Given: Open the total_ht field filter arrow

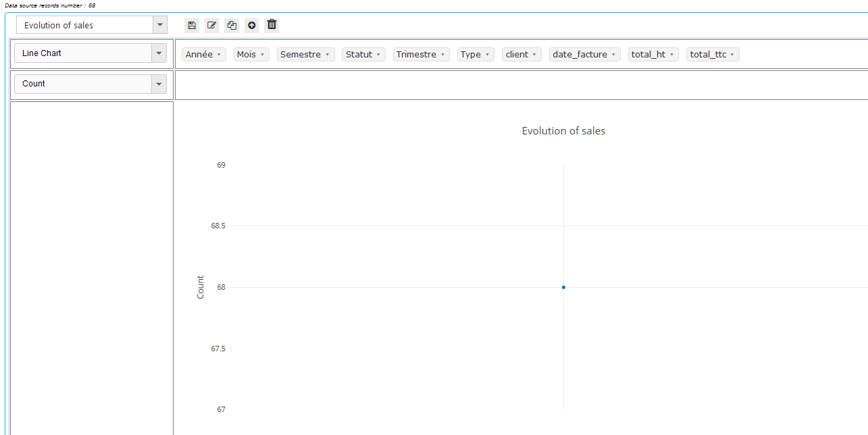Looking at the screenshot, I should (x=671, y=55).
